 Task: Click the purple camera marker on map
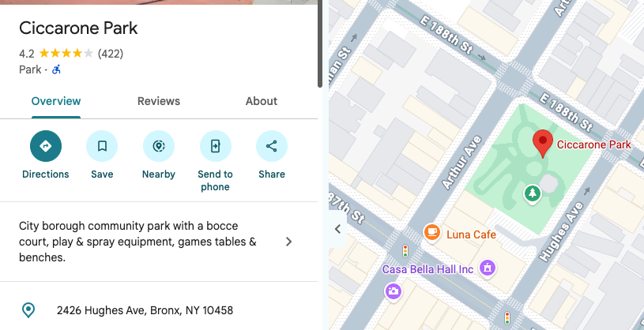coord(393,292)
